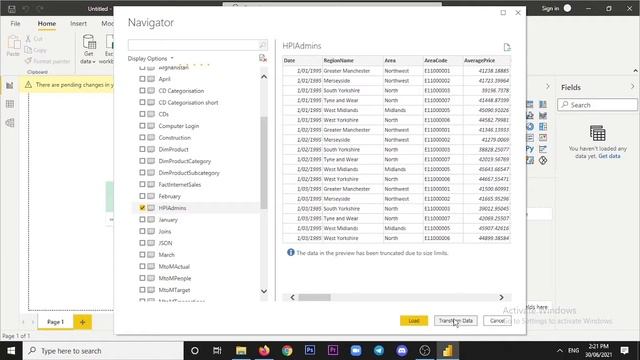
Task: Open File Explorer from the taskbar
Action: pos(241,351)
